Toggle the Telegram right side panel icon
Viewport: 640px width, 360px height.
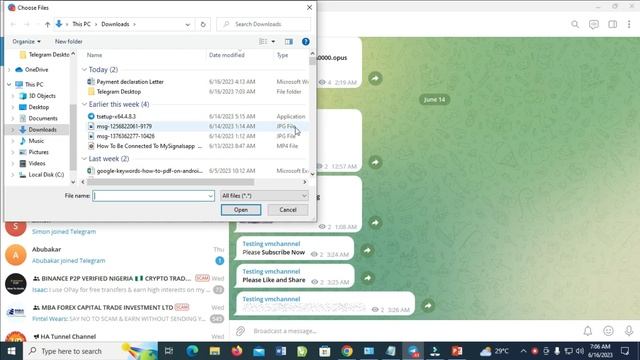613,24
